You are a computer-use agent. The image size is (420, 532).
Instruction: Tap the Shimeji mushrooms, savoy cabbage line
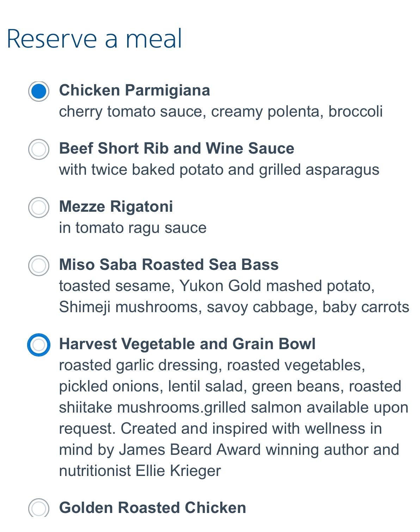tap(234, 307)
